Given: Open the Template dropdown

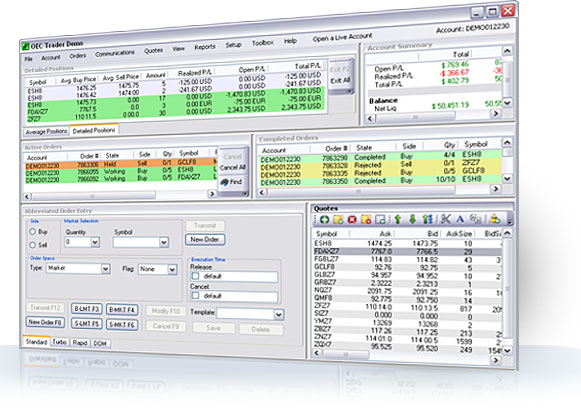Looking at the screenshot, I should [x=279, y=315].
